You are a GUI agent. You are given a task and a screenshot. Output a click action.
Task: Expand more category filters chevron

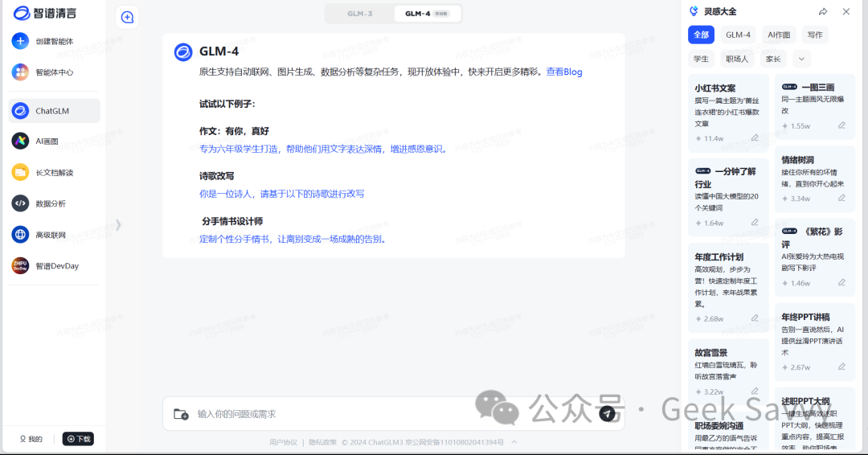[801, 59]
